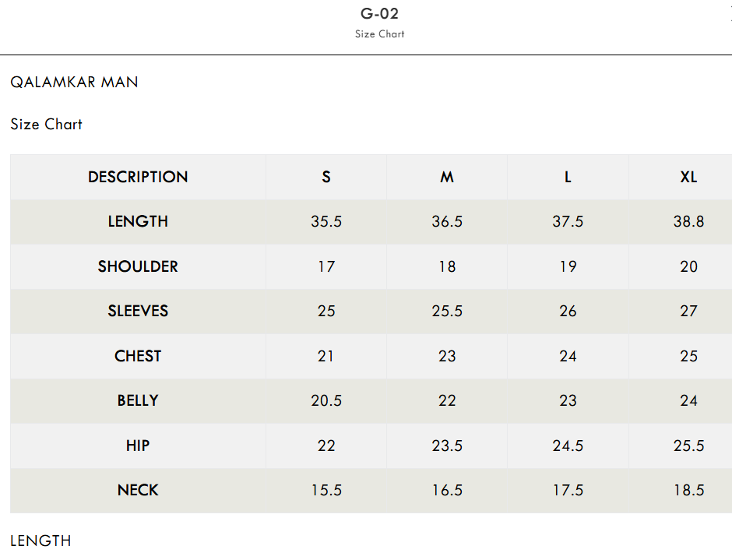Image resolution: width=732 pixels, height=560 pixels.
Task: Click the QALAMKAR MAN heading
Action: click(74, 83)
